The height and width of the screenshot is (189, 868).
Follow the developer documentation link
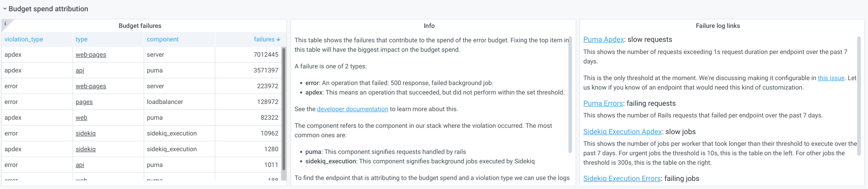click(352, 109)
